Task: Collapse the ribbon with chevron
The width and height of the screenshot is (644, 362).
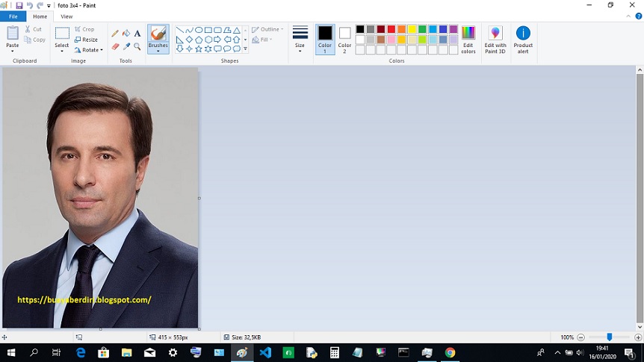Action: point(628,16)
